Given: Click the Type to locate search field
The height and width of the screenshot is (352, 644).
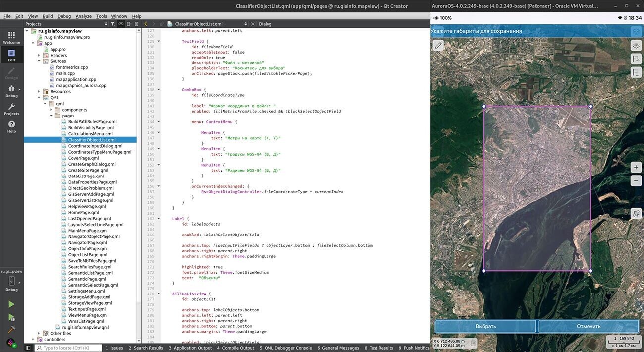Looking at the screenshot, I should tap(68, 348).
